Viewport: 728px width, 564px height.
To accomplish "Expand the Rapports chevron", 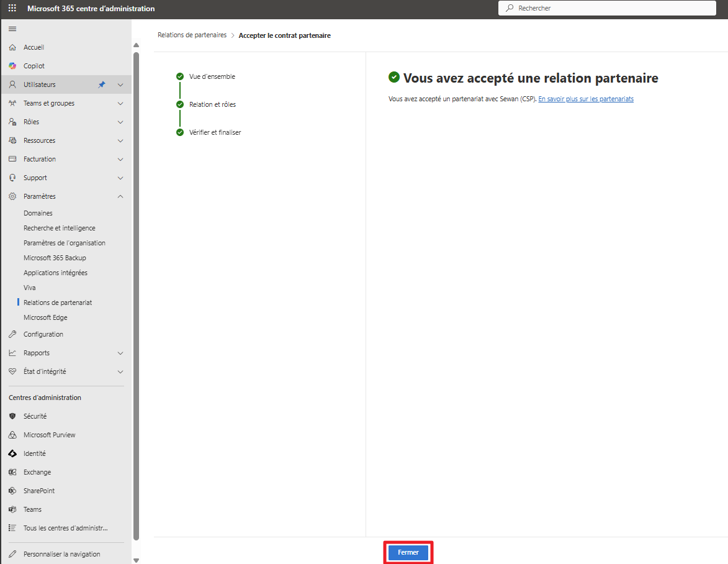I will tap(120, 353).
